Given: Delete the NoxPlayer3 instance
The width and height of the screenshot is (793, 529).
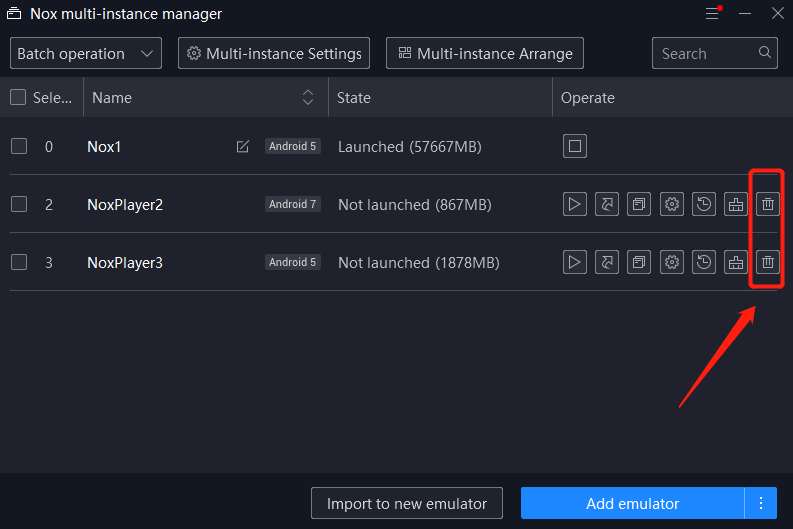Looking at the screenshot, I should (x=768, y=262).
